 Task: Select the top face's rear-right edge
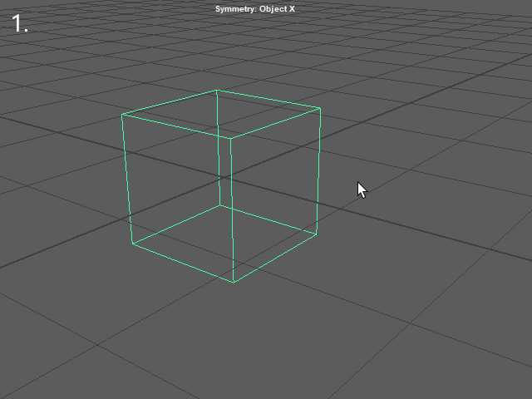(x=268, y=99)
